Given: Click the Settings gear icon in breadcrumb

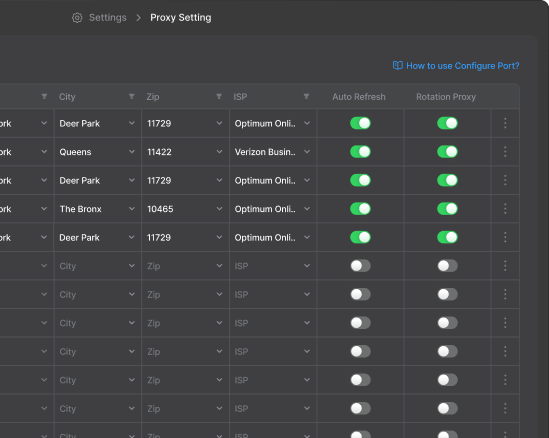Looking at the screenshot, I should point(77,18).
